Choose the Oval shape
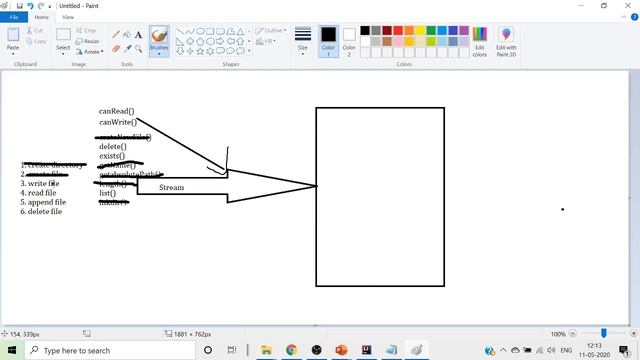Viewport: 640px width, 360px height. (200, 31)
